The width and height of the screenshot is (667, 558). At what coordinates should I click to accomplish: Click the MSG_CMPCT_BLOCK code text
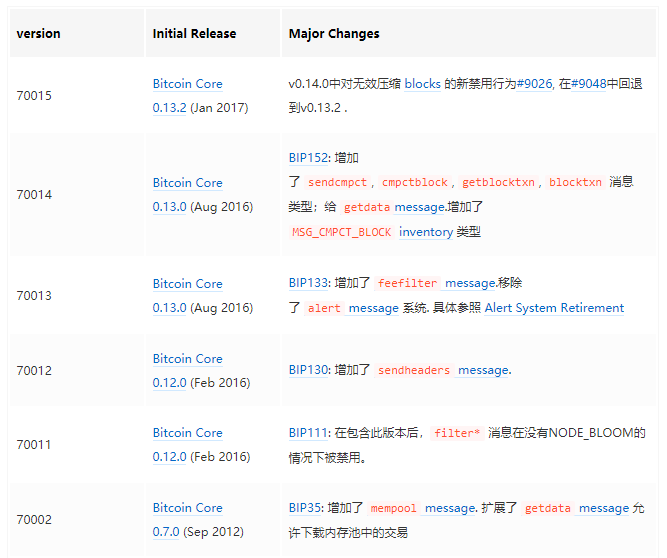pyautogui.click(x=341, y=232)
